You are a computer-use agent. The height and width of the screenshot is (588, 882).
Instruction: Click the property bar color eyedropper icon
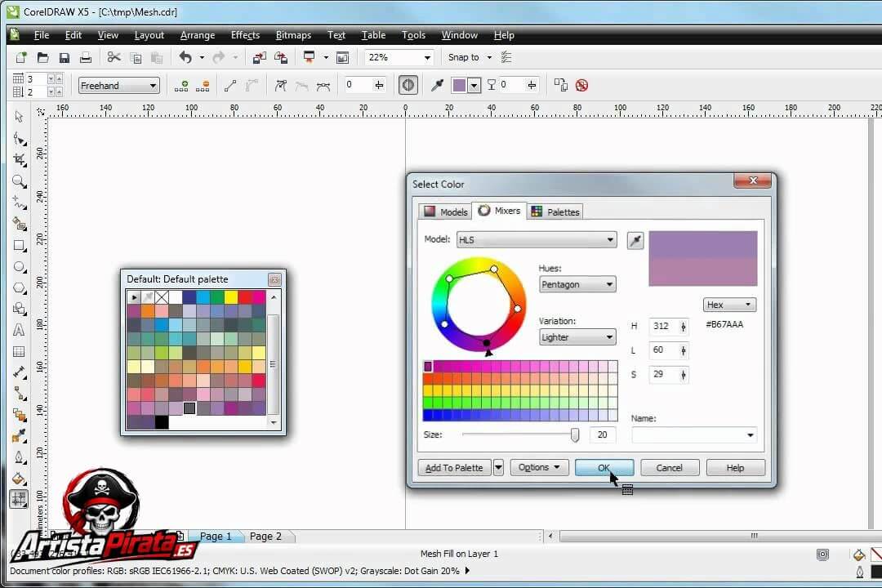[437, 86]
